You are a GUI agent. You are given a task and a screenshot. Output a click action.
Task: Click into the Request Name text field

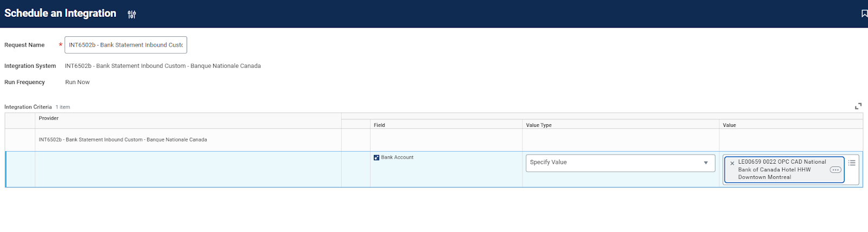(x=125, y=45)
